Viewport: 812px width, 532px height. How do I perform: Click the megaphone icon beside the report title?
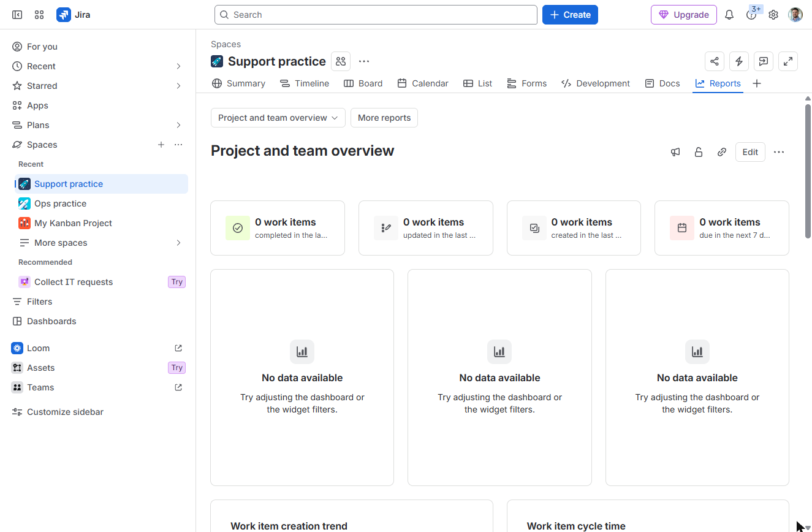click(x=675, y=152)
